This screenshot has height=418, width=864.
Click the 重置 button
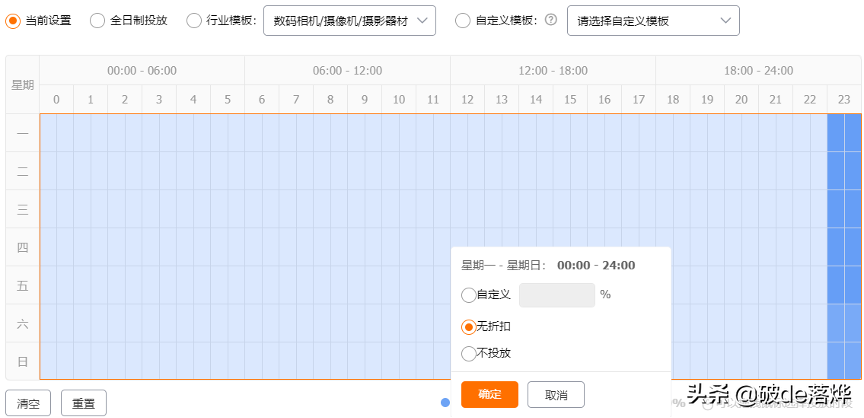point(84,404)
